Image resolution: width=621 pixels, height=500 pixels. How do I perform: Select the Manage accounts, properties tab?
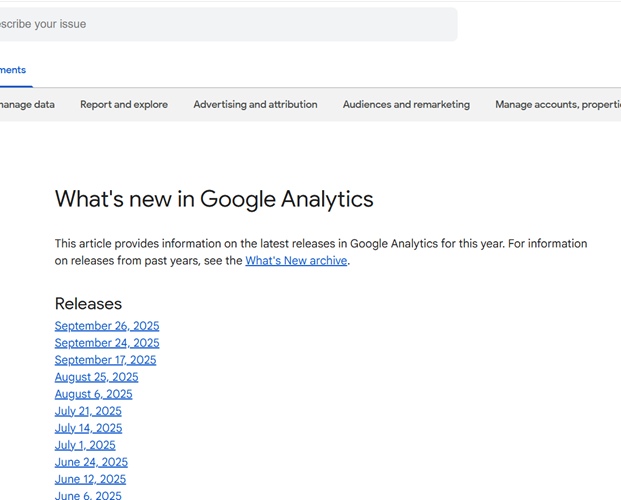558,105
